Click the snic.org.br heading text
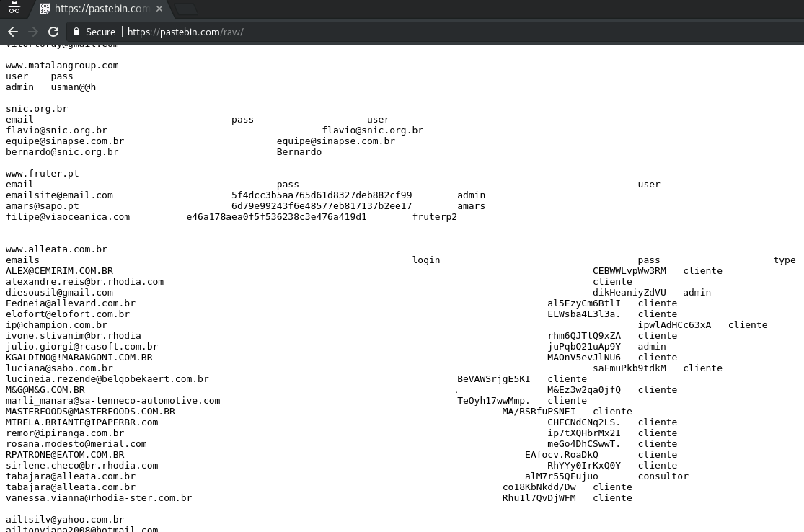The image size is (804, 532). click(x=37, y=109)
